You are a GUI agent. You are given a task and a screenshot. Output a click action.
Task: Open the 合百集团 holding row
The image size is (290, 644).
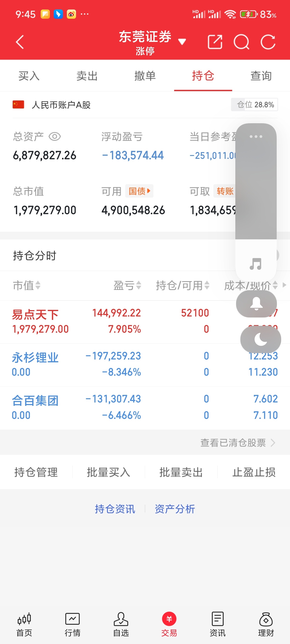click(145, 408)
